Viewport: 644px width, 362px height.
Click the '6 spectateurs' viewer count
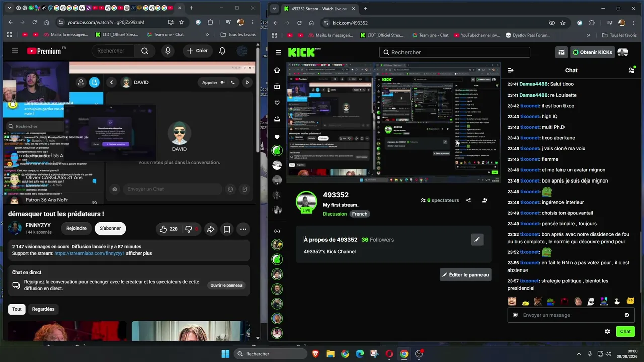click(x=440, y=200)
